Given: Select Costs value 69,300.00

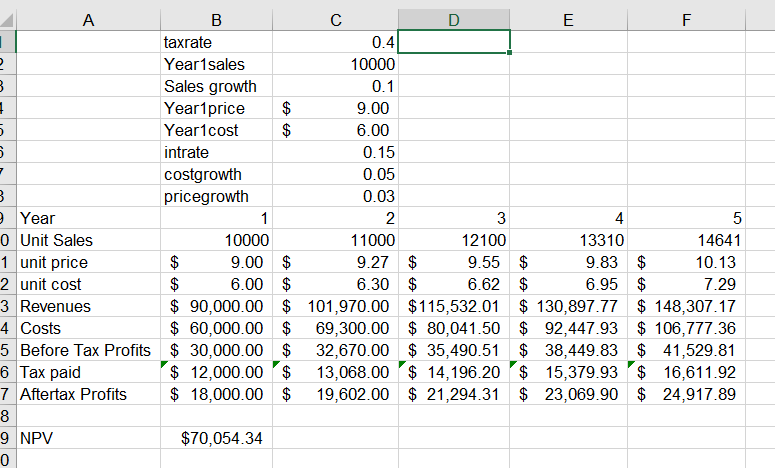Looking at the screenshot, I should click(x=336, y=328).
